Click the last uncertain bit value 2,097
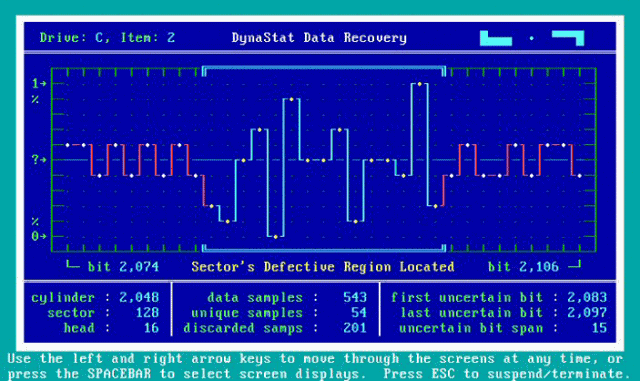This screenshot has width=640, height=381. 587,313
